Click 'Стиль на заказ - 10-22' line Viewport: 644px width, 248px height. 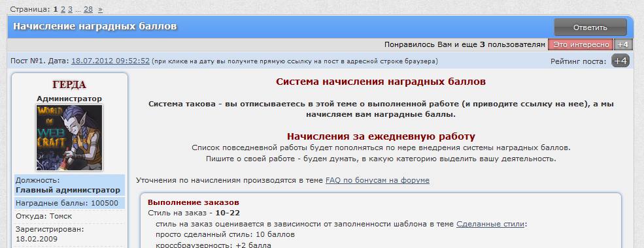click(x=194, y=213)
